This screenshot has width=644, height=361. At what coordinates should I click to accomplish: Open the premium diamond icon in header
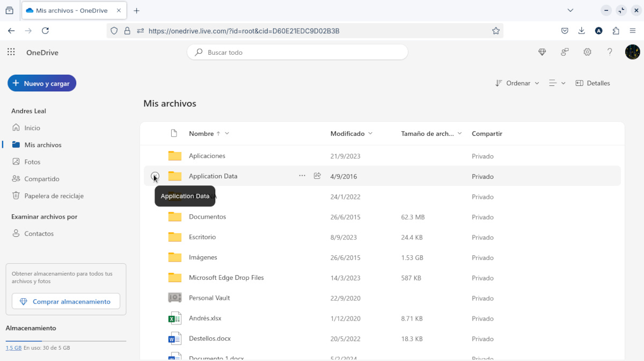(x=542, y=52)
